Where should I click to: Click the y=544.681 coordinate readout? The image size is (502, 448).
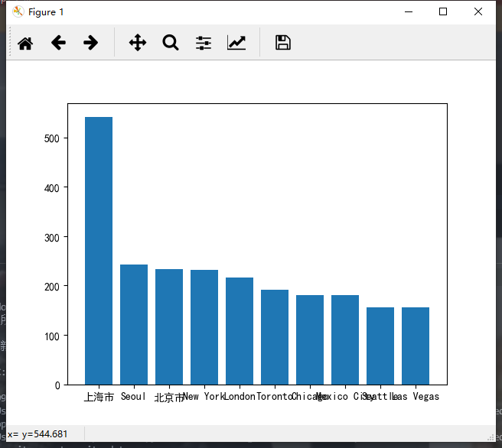(44, 434)
